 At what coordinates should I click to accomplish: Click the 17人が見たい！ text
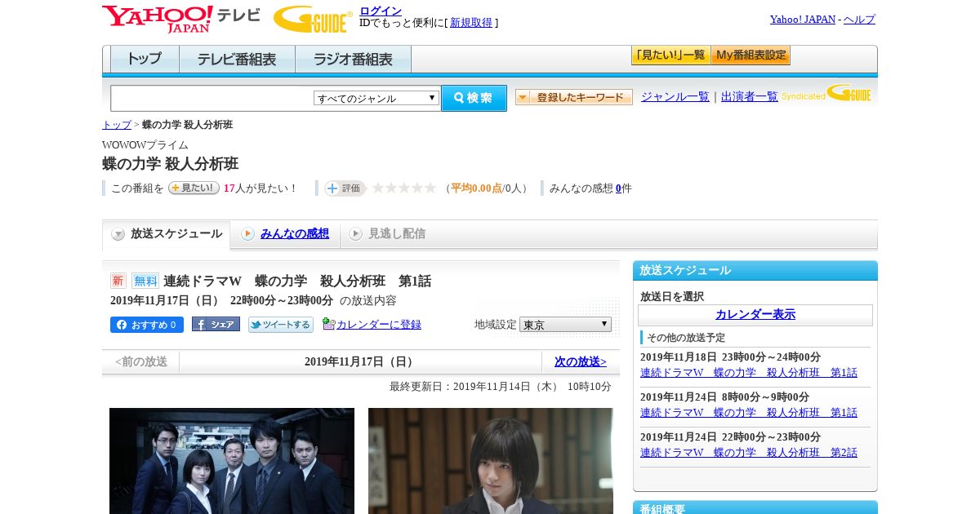[x=261, y=188]
